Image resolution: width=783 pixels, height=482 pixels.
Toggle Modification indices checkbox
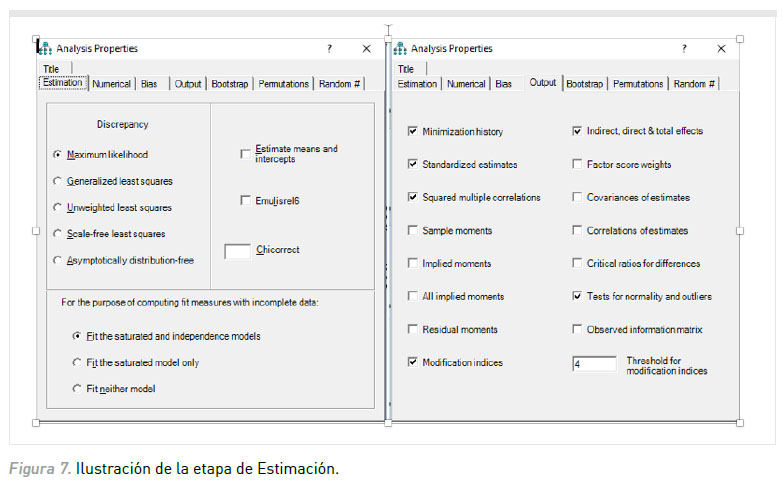(412, 362)
